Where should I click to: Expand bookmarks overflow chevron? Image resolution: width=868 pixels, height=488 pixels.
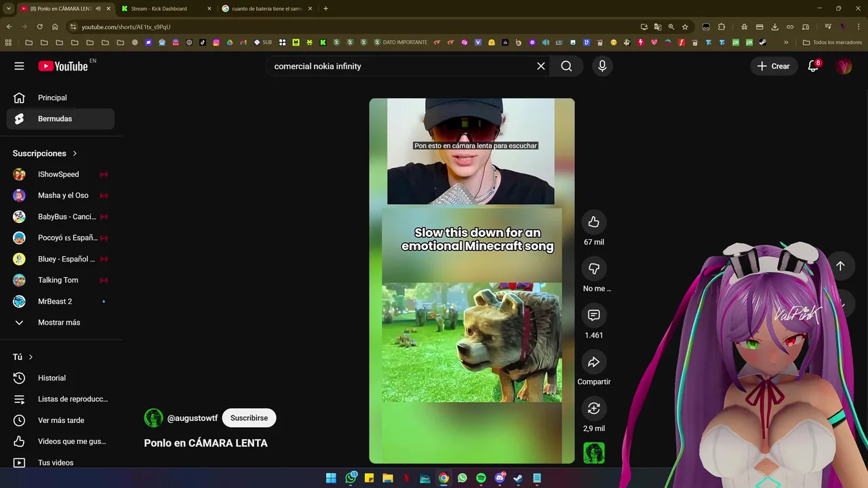coord(786,42)
